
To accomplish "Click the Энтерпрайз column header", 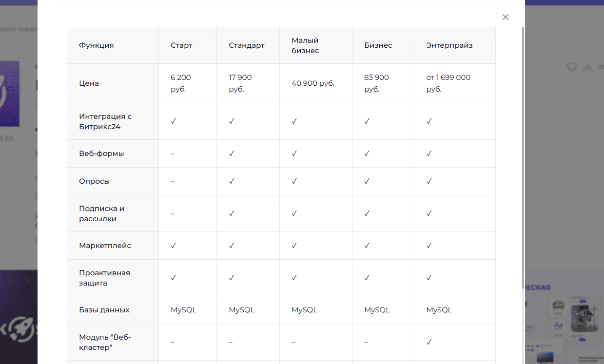I will tap(449, 45).
